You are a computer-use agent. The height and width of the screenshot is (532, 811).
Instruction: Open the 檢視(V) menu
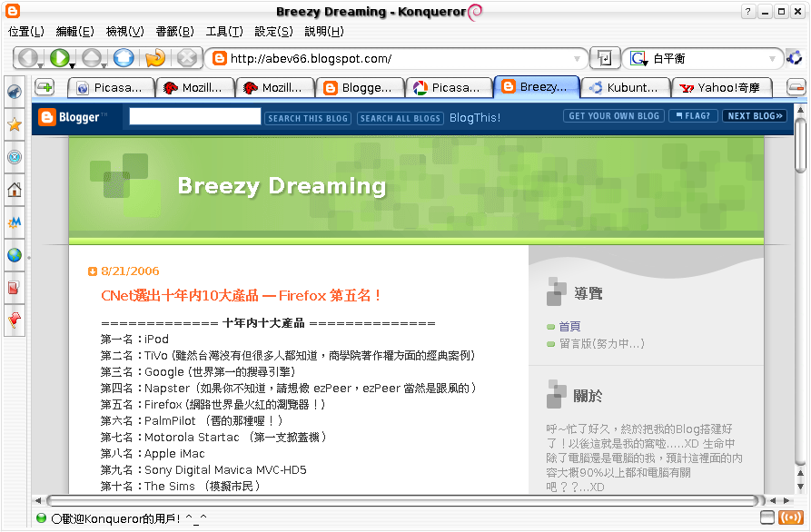click(x=124, y=32)
